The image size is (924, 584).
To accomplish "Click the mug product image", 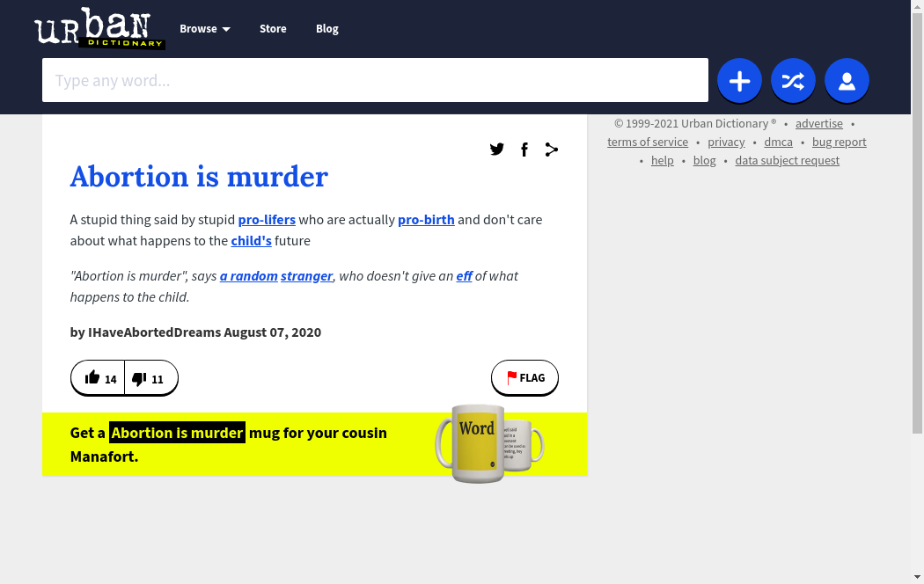I will (x=488, y=443).
